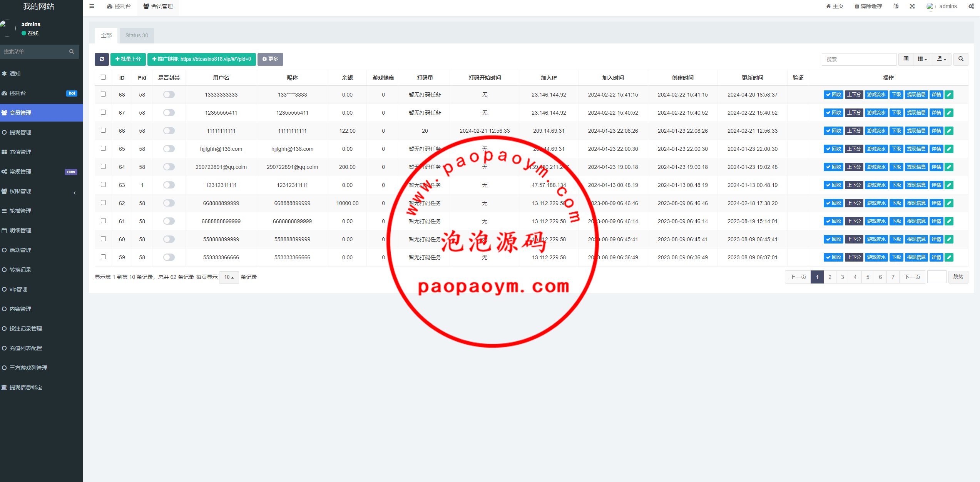Toggle card view icon in table toolbar
Image resolution: width=980 pixels, height=482 pixels.
(x=906, y=59)
